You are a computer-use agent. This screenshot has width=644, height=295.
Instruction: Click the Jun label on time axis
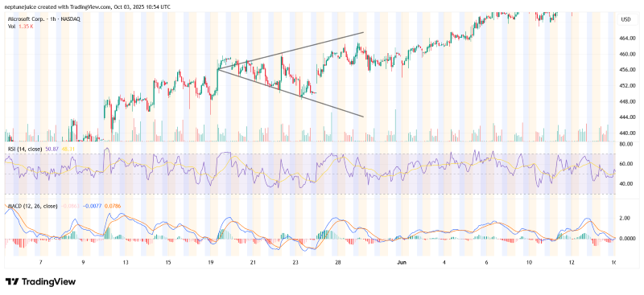pyautogui.click(x=401, y=263)
